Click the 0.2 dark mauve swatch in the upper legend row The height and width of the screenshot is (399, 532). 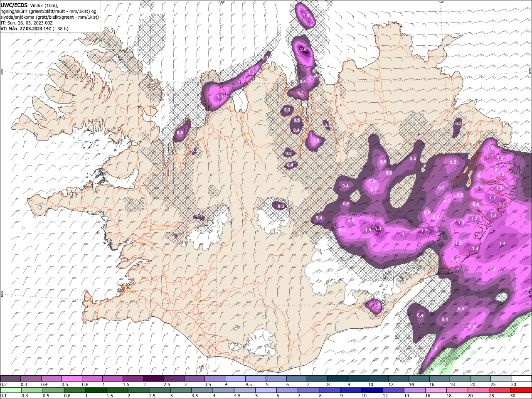pyautogui.click(x=11, y=379)
